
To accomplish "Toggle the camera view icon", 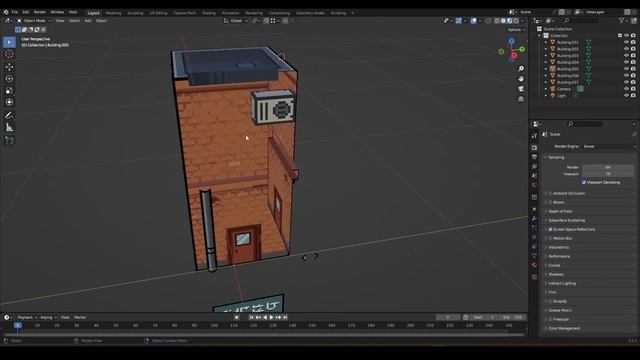I will pyautogui.click(x=521, y=89).
